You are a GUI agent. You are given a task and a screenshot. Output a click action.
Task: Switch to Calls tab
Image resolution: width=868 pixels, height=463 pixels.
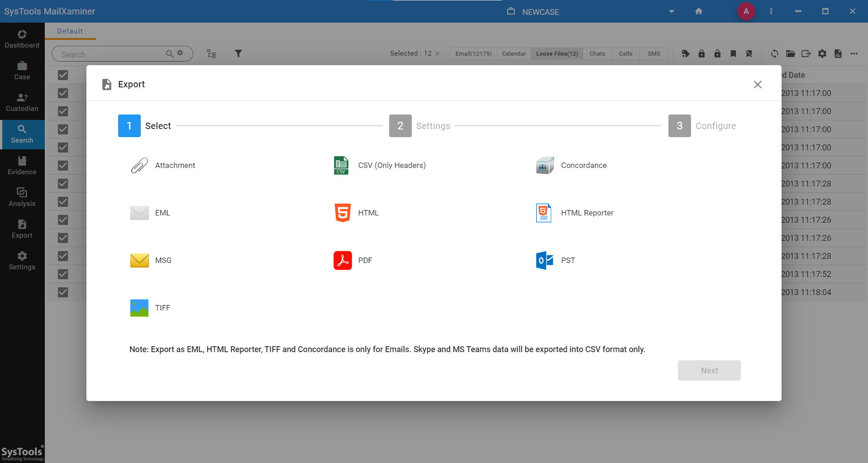[625, 54]
